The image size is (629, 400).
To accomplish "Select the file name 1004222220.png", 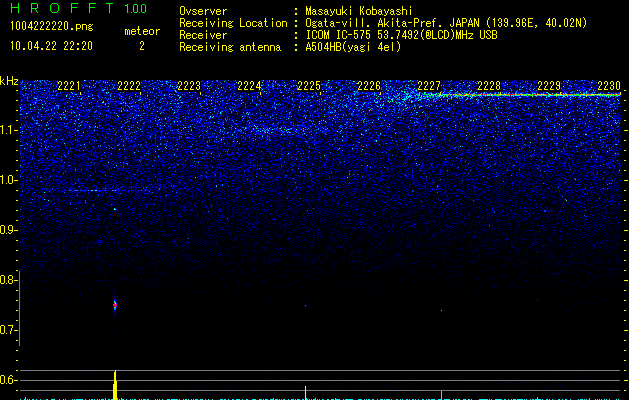I will (52, 27).
